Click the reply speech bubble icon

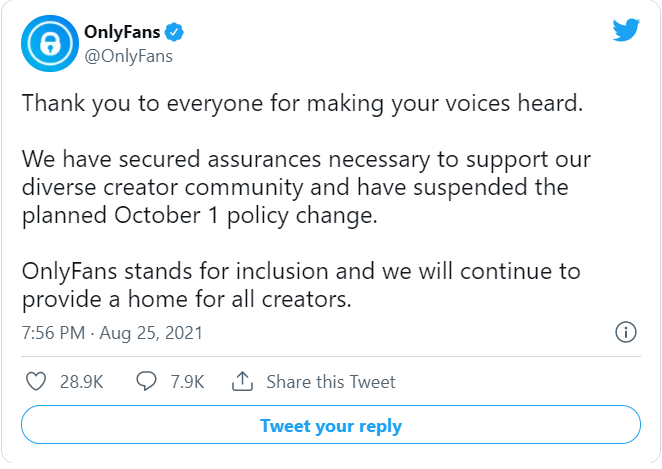146,381
